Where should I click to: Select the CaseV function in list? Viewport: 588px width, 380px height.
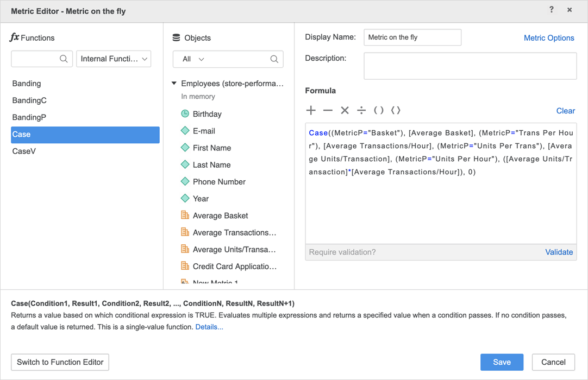tap(24, 151)
